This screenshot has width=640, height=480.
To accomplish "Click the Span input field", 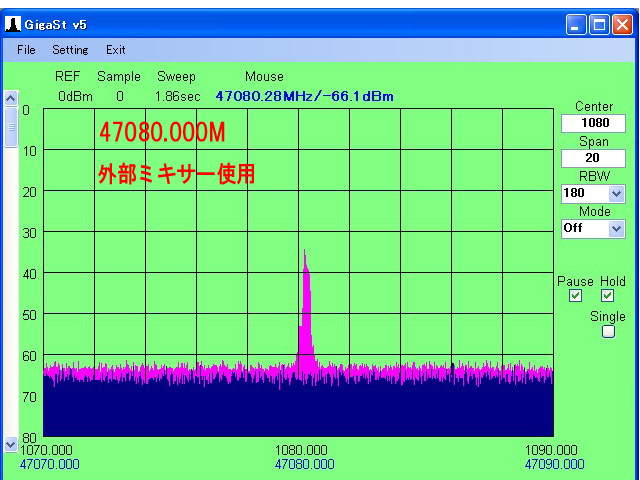I will tap(593, 158).
